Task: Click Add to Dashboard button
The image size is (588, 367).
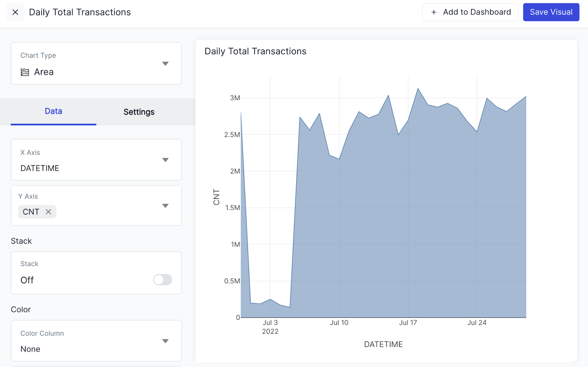Action: click(x=470, y=12)
